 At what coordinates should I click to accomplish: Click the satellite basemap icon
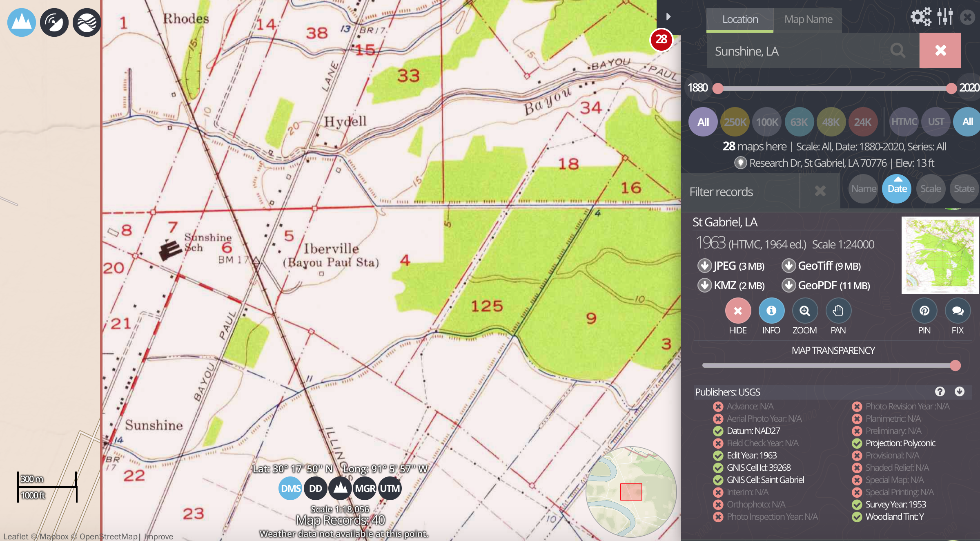tap(54, 22)
